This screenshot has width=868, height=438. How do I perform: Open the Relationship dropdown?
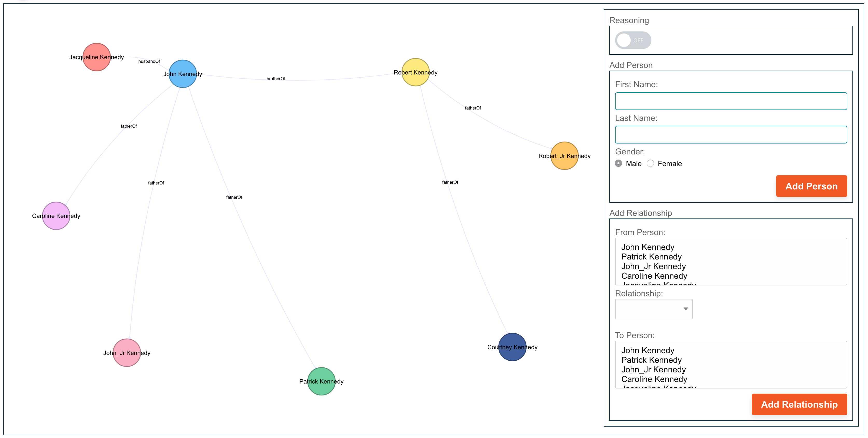(x=653, y=309)
